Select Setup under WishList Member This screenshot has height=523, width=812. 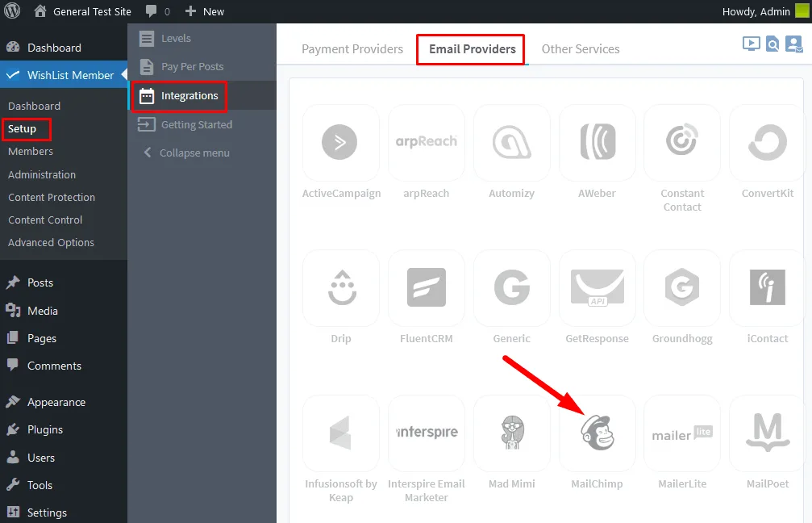[x=23, y=128]
